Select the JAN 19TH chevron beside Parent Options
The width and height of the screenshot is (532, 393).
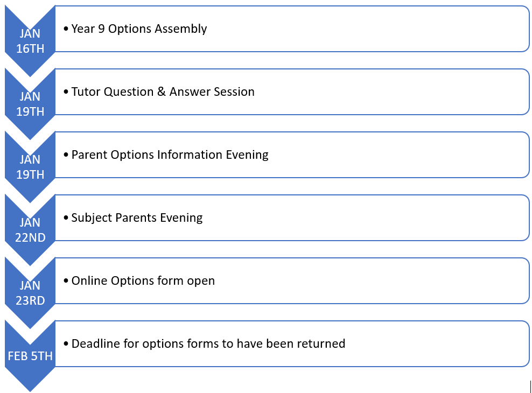(30, 167)
